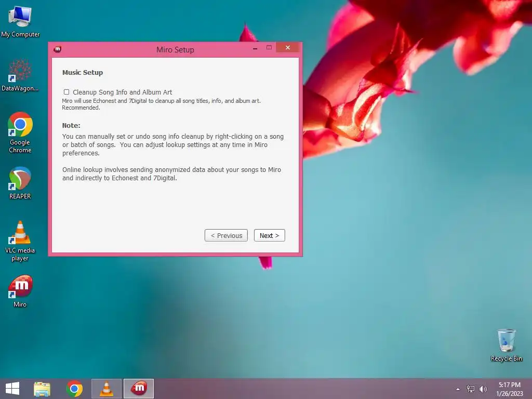The image size is (532, 399).
Task: Select the Google Chrome desktop shortcut
Action: [20, 132]
